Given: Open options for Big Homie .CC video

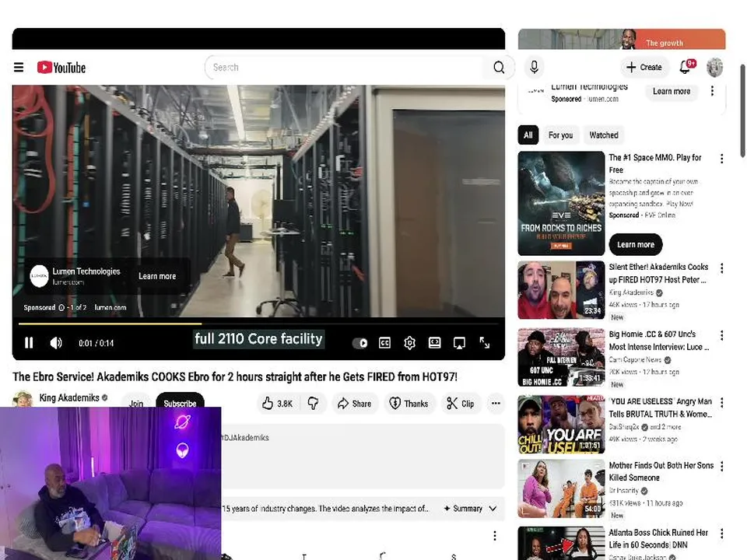Looking at the screenshot, I should coord(722,336).
